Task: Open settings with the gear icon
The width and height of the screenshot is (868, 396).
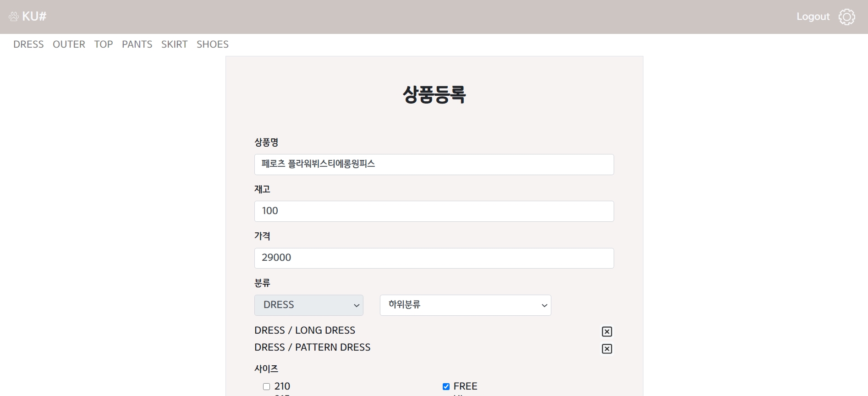Action: click(x=846, y=17)
